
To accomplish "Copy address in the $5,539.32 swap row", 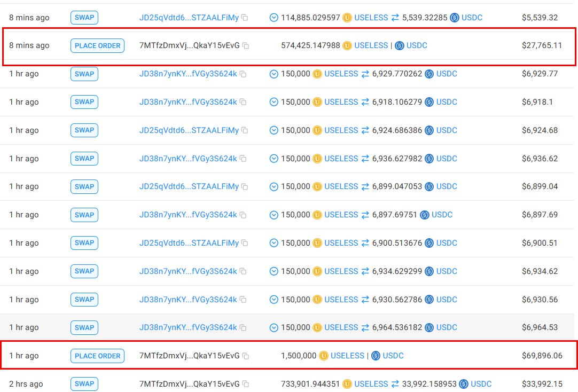I will [x=245, y=18].
